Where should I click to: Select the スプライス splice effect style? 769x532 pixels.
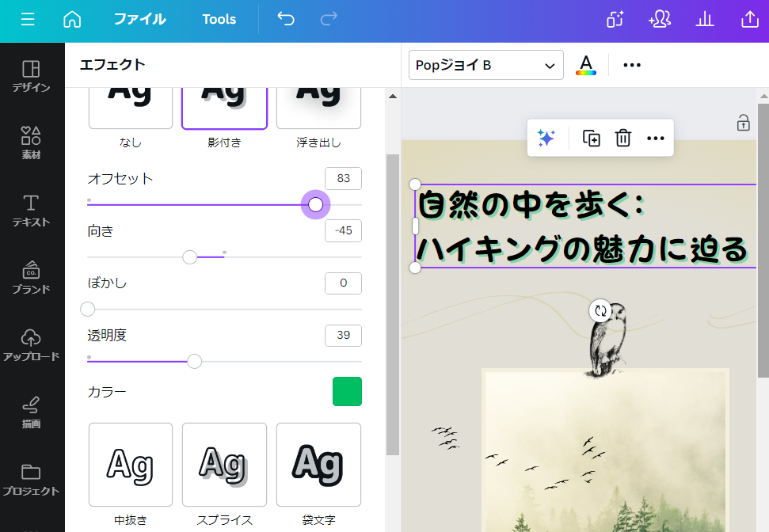[225, 465]
